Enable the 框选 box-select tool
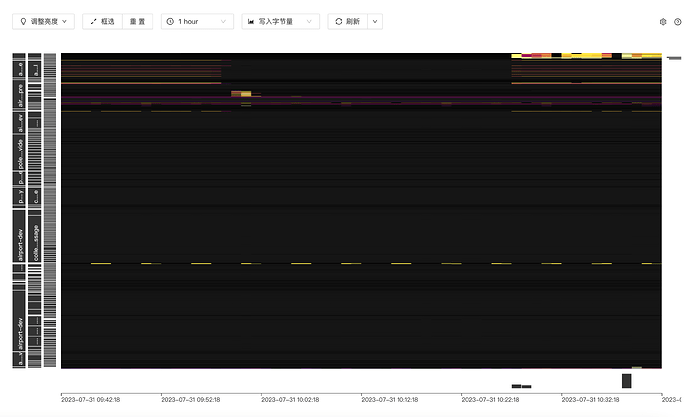690x417 pixels. (102, 21)
